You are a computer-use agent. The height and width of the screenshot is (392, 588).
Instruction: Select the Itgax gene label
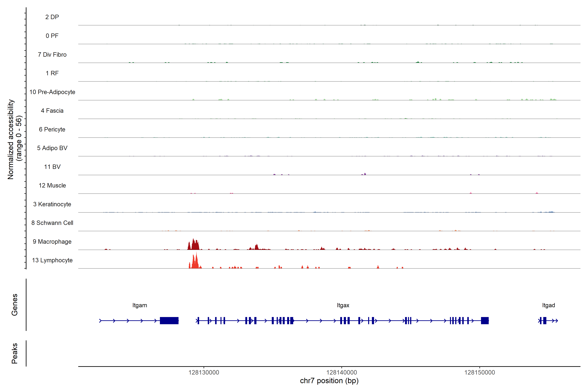tap(343, 305)
